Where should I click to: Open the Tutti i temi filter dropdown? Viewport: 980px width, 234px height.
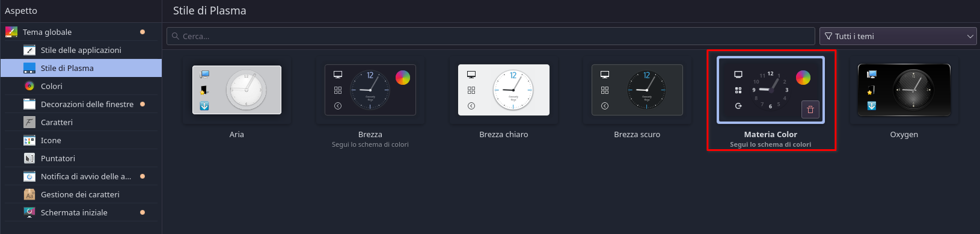[898, 36]
